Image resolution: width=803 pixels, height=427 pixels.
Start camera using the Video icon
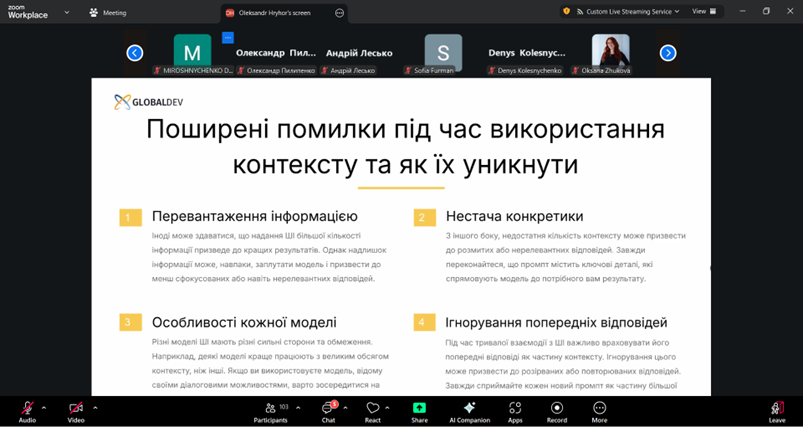click(x=76, y=408)
